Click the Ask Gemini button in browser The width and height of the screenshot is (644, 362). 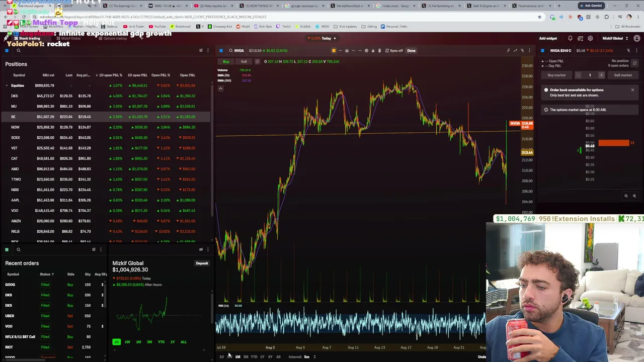tap(591, 6)
